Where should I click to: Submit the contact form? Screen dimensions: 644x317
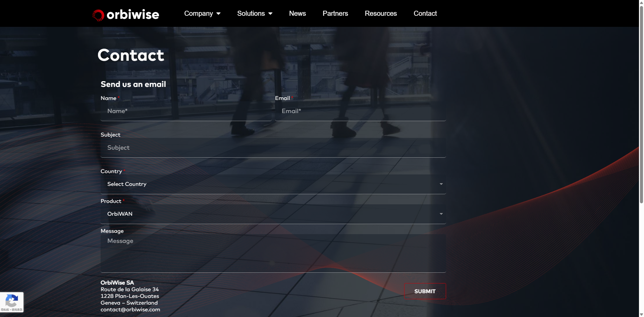tap(425, 291)
